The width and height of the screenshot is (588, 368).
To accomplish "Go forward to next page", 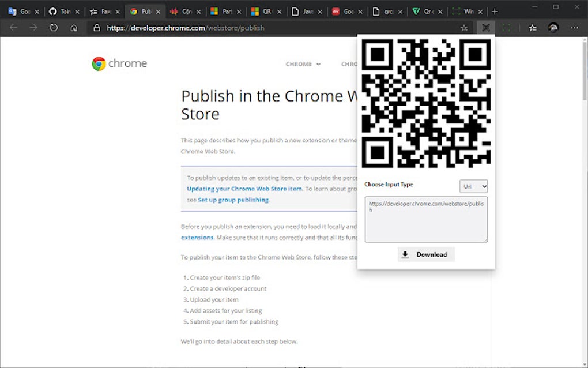I will (33, 28).
